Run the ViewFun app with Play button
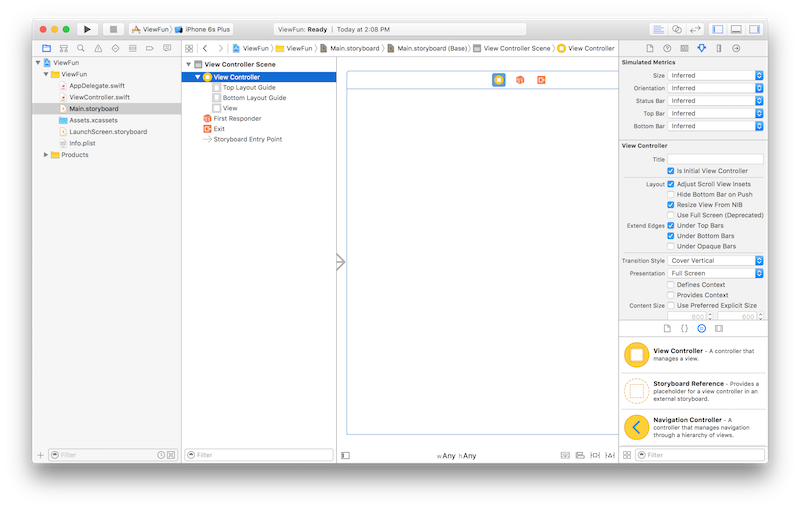Image resolution: width=800 pixels, height=509 pixels. pyautogui.click(x=87, y=30)
